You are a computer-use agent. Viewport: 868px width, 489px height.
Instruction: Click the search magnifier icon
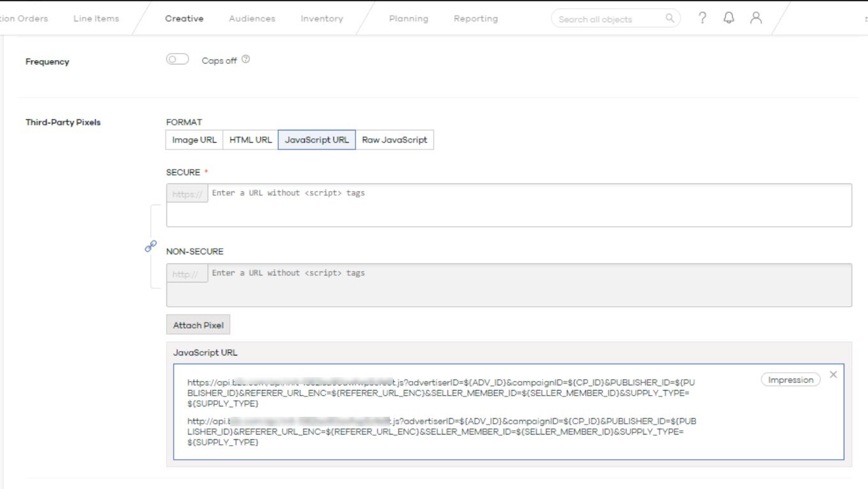click(x=669, y=18)
